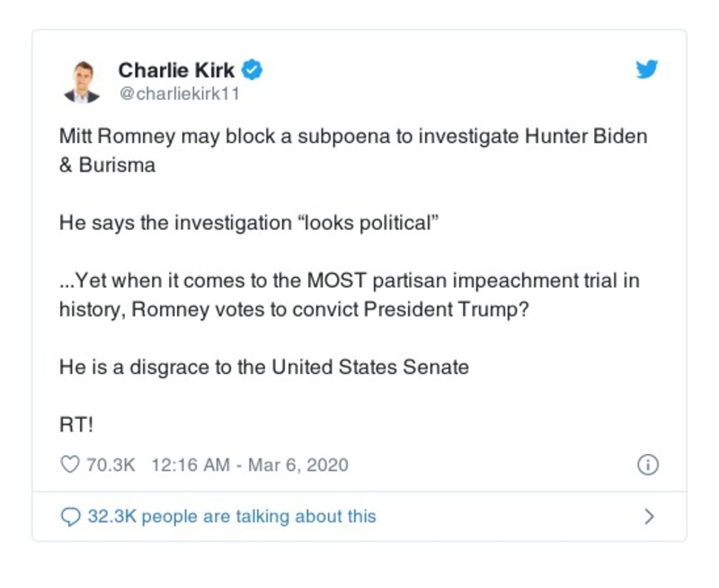Screen dimensions: 719x588
Task: Expand conversation using the right chevron arrow
Action: (x=649, y=516)
